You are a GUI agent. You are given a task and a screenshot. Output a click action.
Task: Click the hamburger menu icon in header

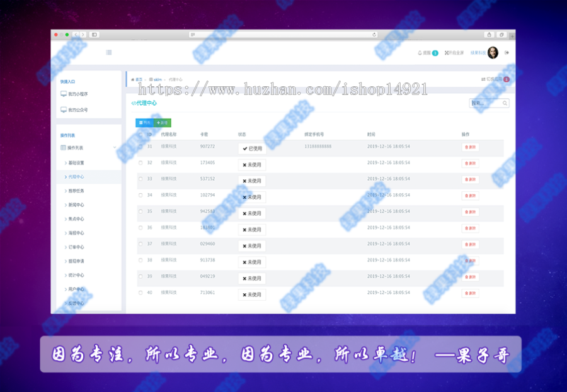click(109, 52)
